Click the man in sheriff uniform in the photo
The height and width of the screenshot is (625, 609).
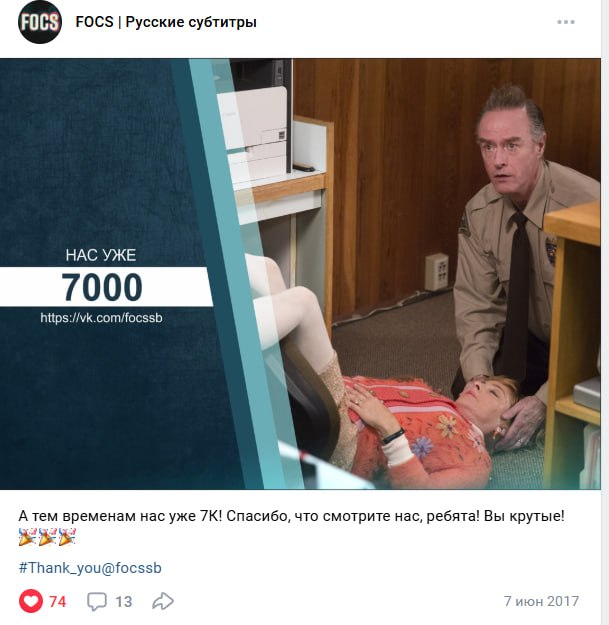point(522,255)
